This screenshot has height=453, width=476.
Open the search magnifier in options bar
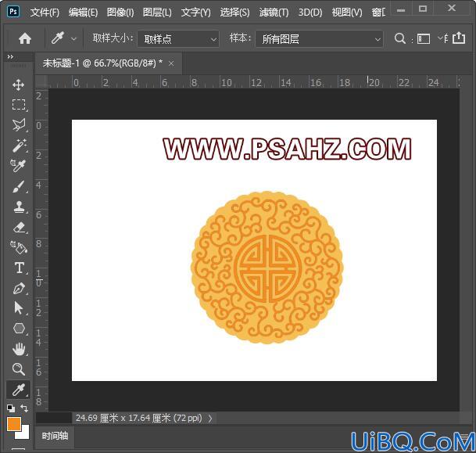(400, 38)
